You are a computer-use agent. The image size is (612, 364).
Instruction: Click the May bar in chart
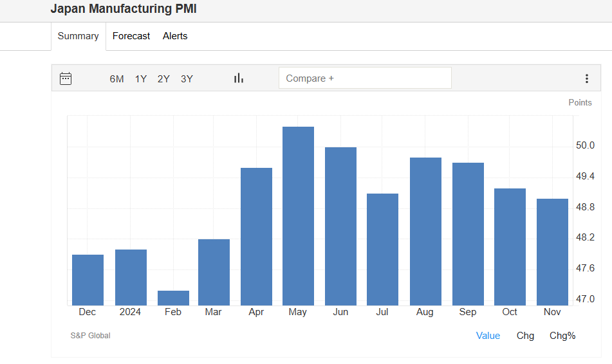(298, 216)
